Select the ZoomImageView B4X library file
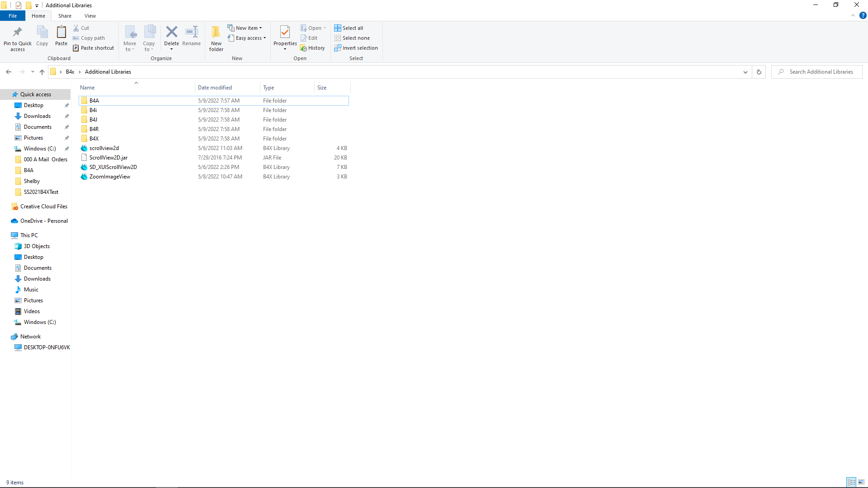The height and width of the screenshot is (488, 868). point(110,177)
